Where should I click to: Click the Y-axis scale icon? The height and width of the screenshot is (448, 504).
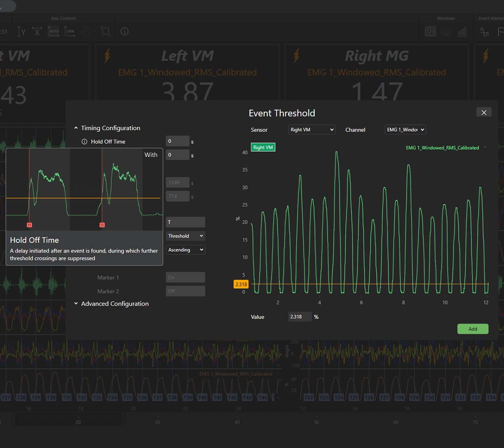tap(21, 32)
